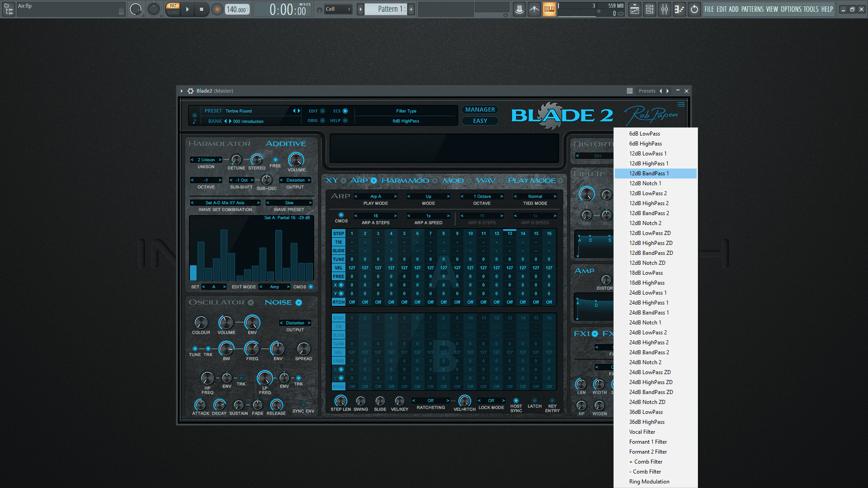Open the ADDITIVE tab in Harmolator
The width and height of the screenshot is (868, 488).
[x=286, y=144]
